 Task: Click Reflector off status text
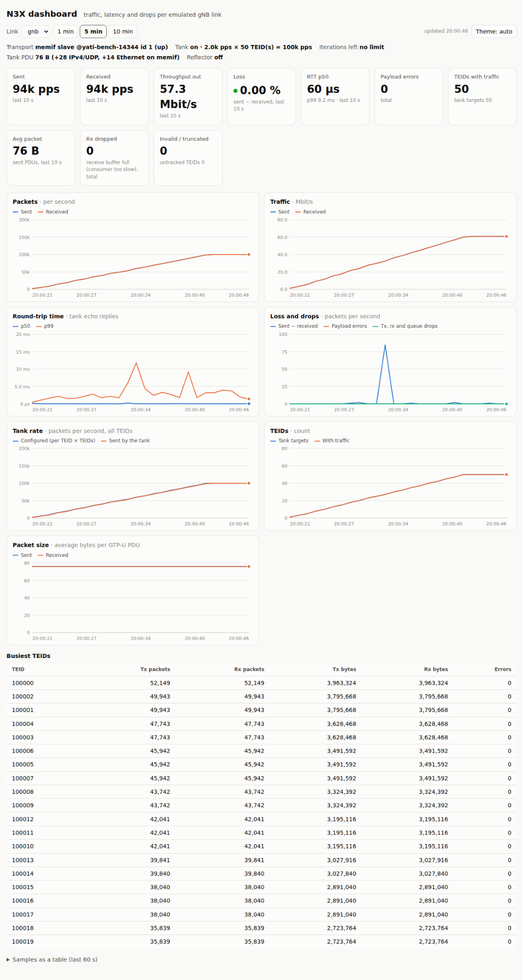point(205,57)
